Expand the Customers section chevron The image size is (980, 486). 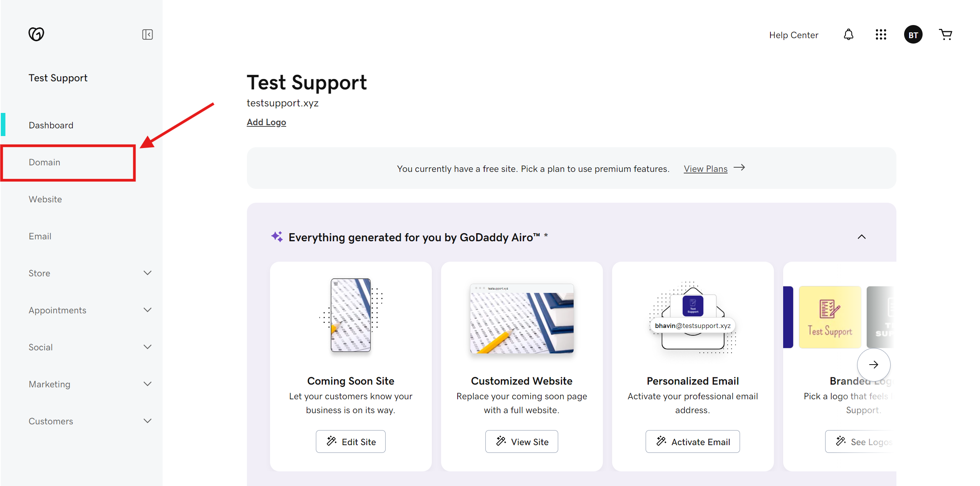[148, 421]
